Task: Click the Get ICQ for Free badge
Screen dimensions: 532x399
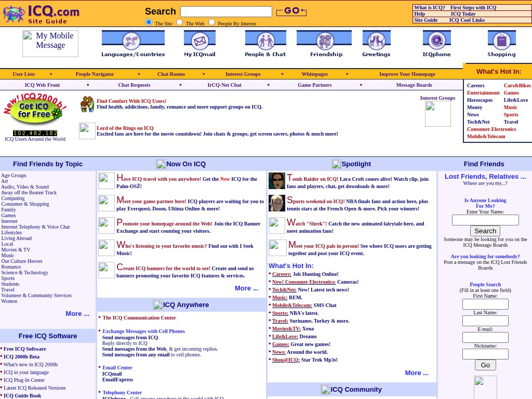Action: 35,110
